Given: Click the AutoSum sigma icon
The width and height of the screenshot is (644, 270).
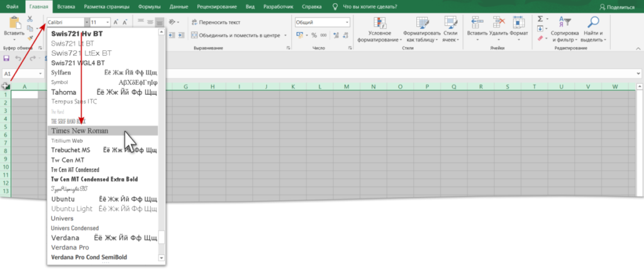Looking at the screenshot, I should tap(540, 19).
